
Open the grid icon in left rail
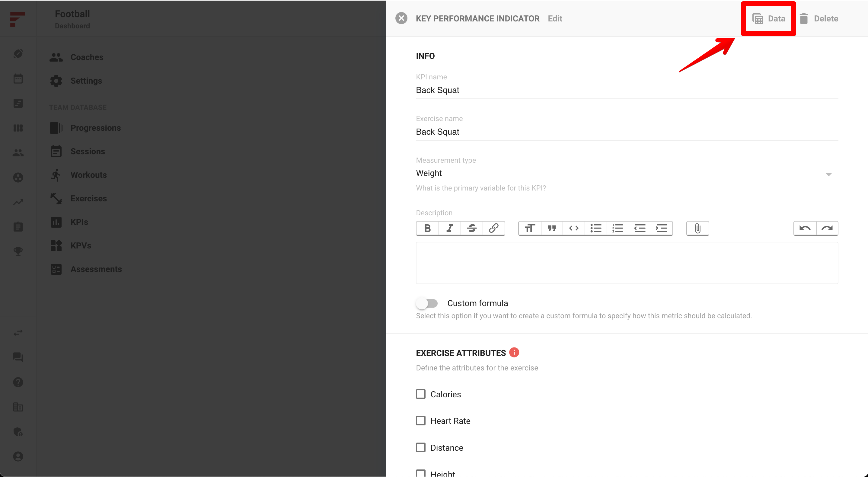tap(18, 128)
